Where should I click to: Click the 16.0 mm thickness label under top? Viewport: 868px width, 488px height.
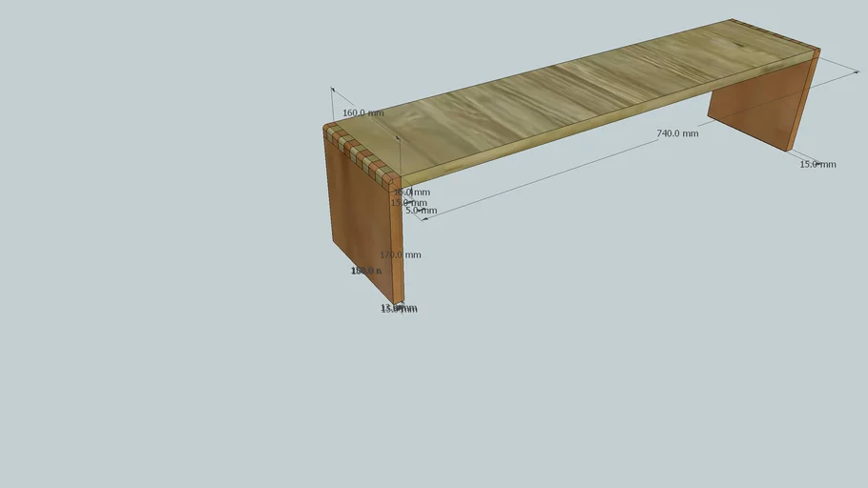412,193
